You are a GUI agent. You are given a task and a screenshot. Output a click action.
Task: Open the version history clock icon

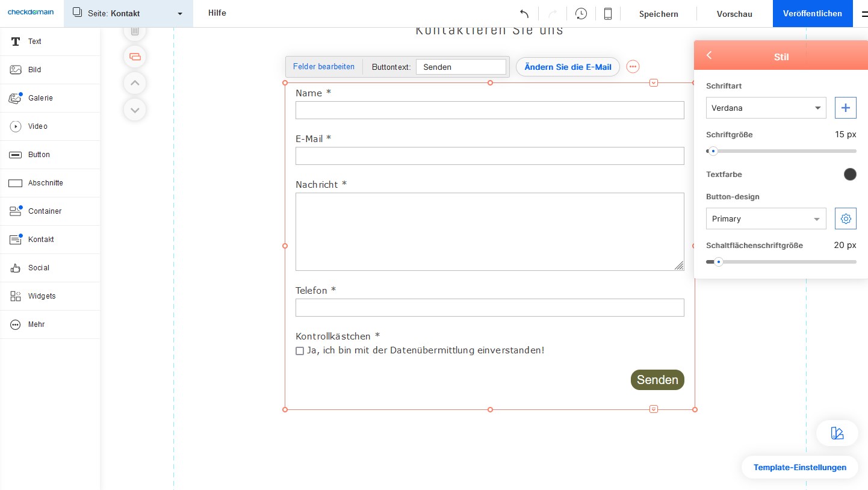tap(581, 14)
